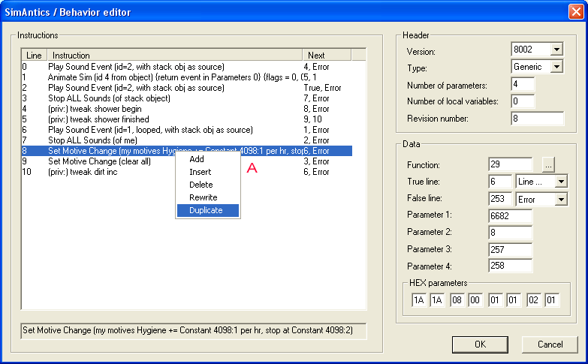Click the Parameter 4 field
Viewport: 588px width, 364px height.
[511, 266]
